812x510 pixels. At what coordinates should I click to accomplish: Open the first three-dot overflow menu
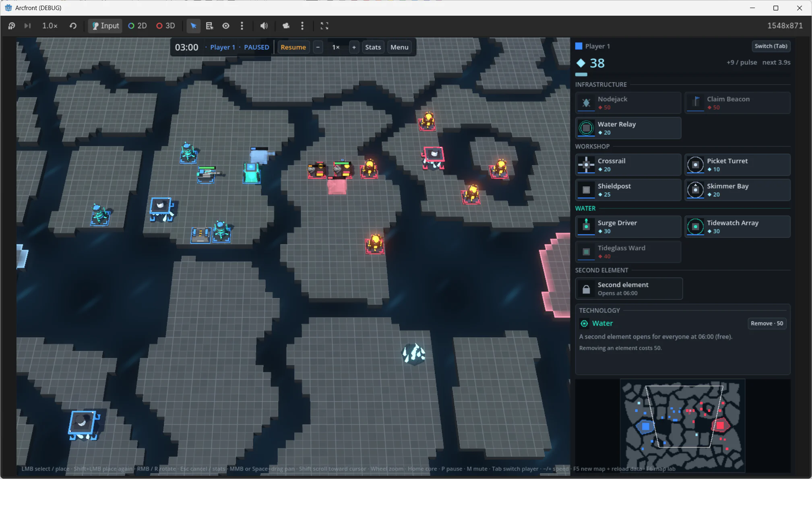coord(242,26)
